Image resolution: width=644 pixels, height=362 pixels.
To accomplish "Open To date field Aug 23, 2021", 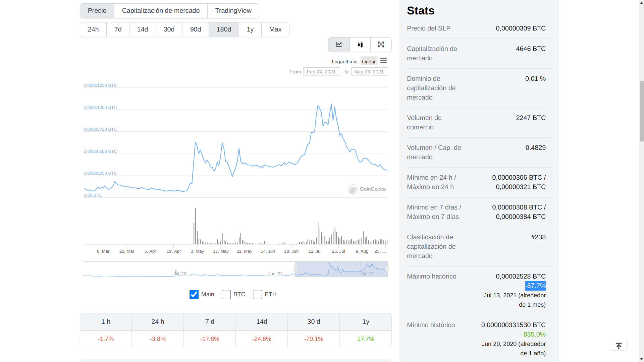I will click(x=369, y=72).
